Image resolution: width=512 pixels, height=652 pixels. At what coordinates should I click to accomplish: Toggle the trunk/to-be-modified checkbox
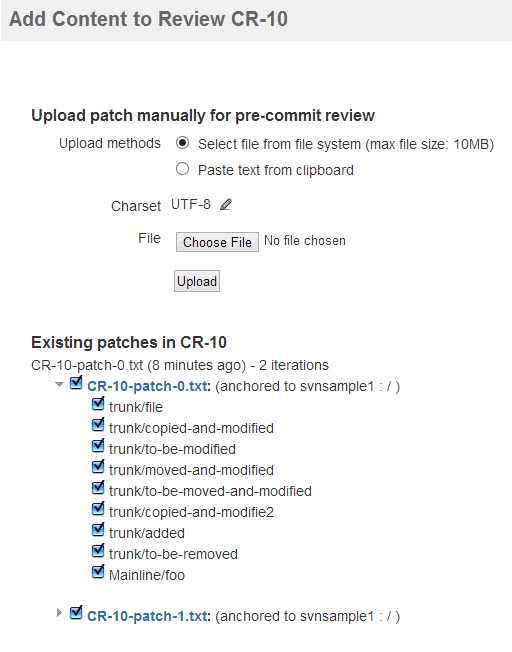(x=98, y=446)
